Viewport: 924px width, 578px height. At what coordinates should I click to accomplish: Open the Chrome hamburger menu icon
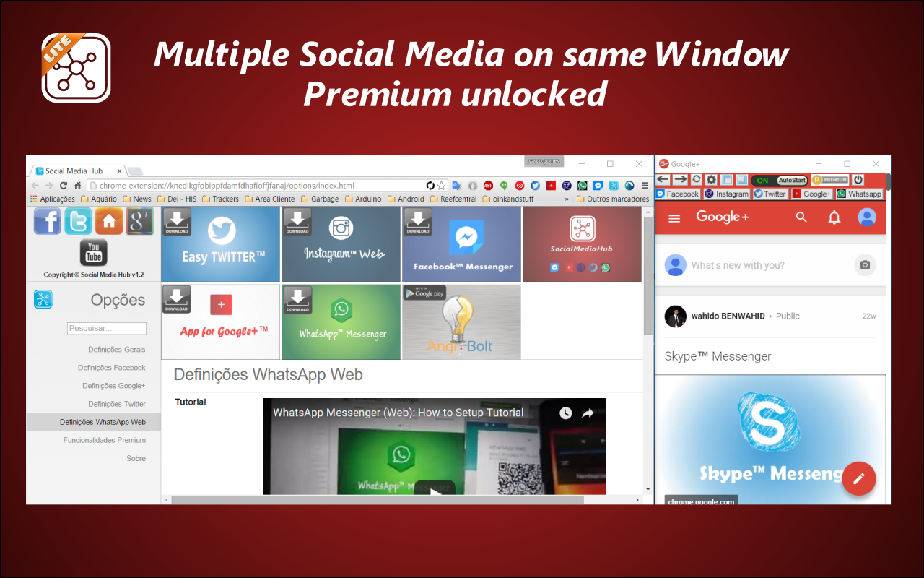pos(645,186)
